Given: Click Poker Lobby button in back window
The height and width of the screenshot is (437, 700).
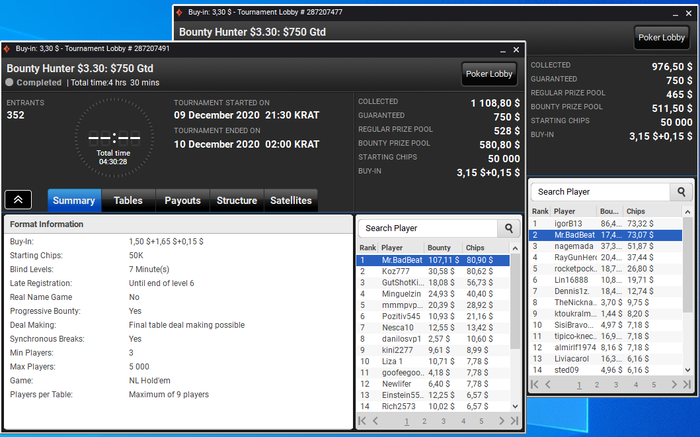Looking at the screenshot, I should [x=661, y=37].
